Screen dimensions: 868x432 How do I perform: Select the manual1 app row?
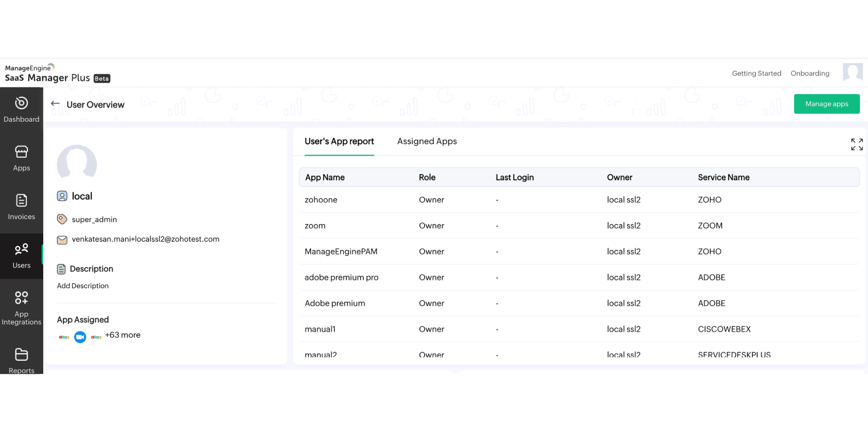tap(579, 329)
